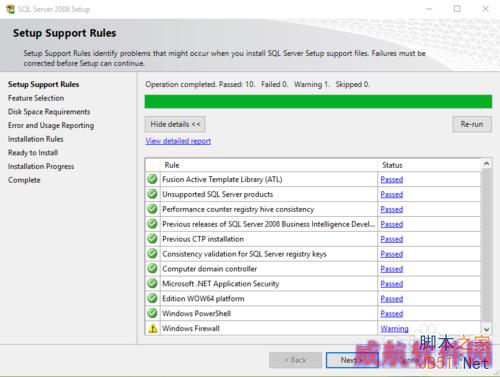Select Setup Support Rules step in sidebar

[43, 84]
